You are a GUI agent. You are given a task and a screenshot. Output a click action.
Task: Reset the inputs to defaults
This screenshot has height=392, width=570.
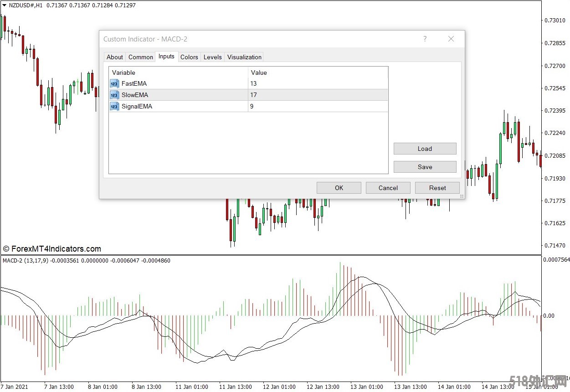[x=437, y=188]
